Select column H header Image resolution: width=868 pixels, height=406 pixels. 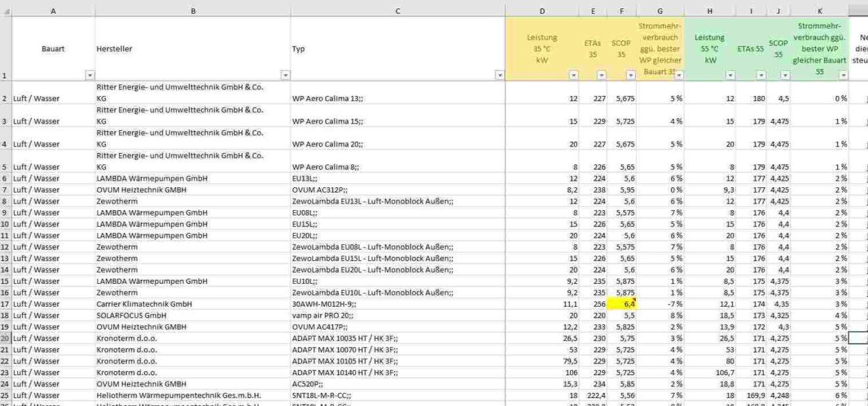(x=711, y=11)
